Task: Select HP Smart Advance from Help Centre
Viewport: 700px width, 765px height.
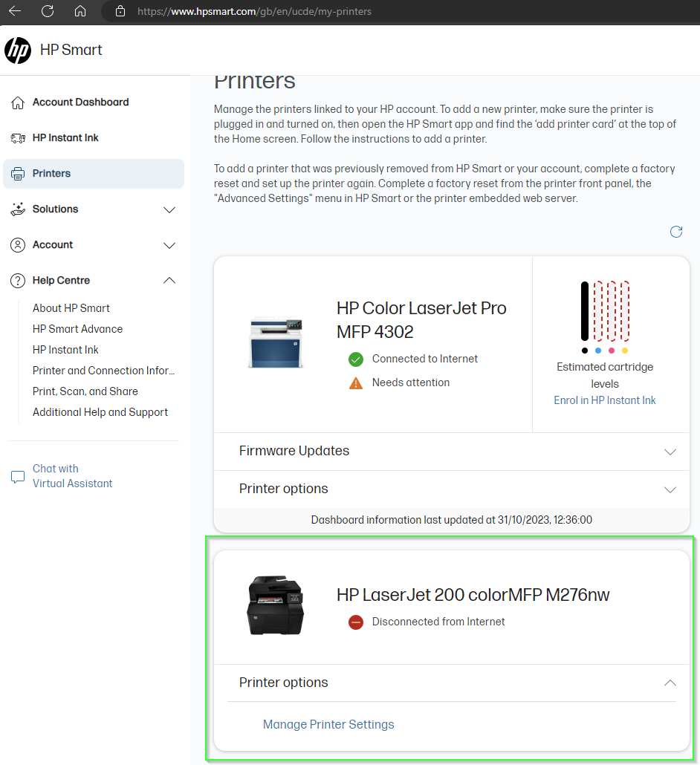Action: coord(77,328)
